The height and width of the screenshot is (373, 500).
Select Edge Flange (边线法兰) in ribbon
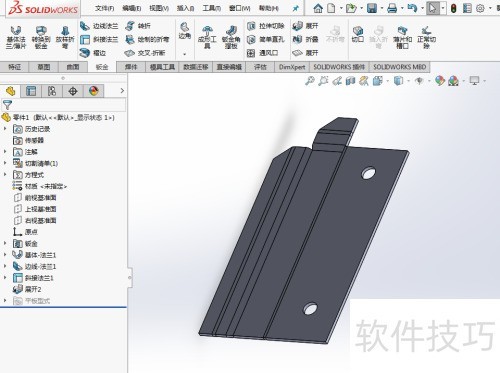click(99, 26)
